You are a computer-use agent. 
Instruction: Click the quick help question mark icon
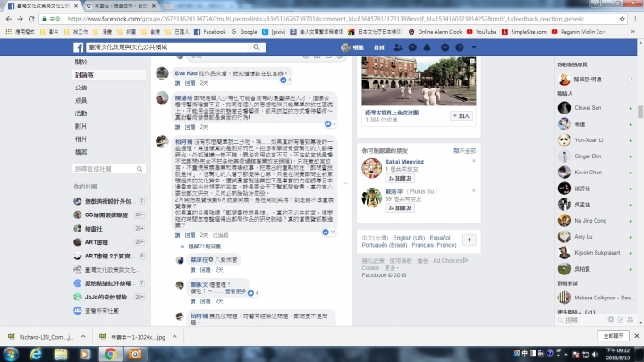point(460,47)
